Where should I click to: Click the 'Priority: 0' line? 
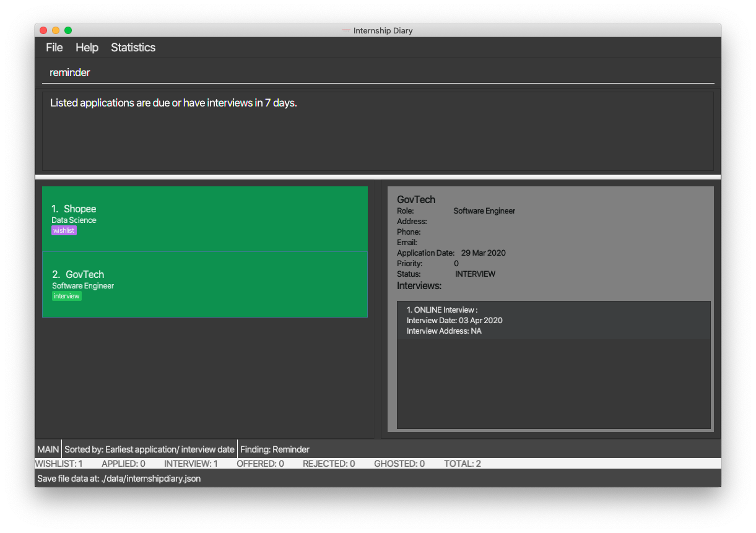click(428, 263)
